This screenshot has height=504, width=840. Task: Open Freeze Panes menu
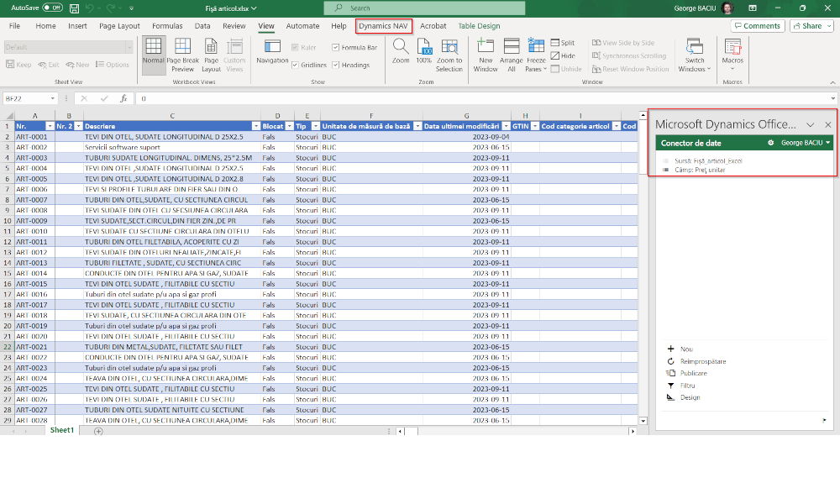click(x=536, y=55)
